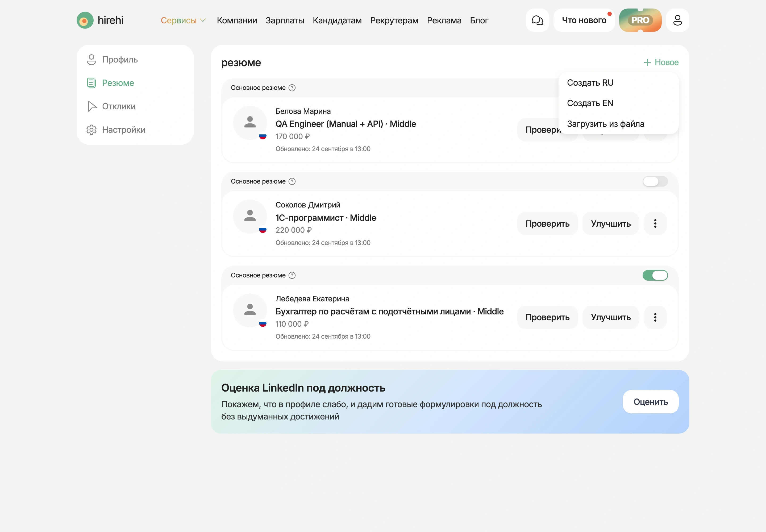Click the Оценить button in the LinkedIn banner
This screenshot has width=766, height=532.
tap(650, 402)
